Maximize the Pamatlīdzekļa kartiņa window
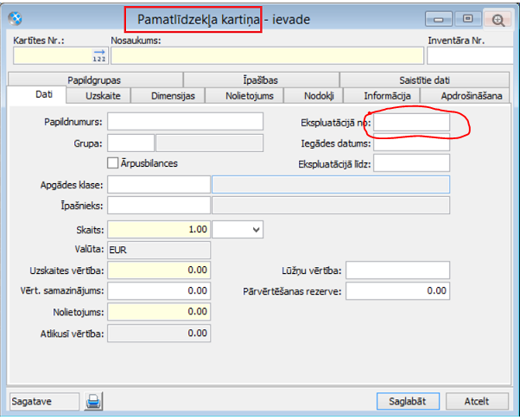 (x=467, y=19)
